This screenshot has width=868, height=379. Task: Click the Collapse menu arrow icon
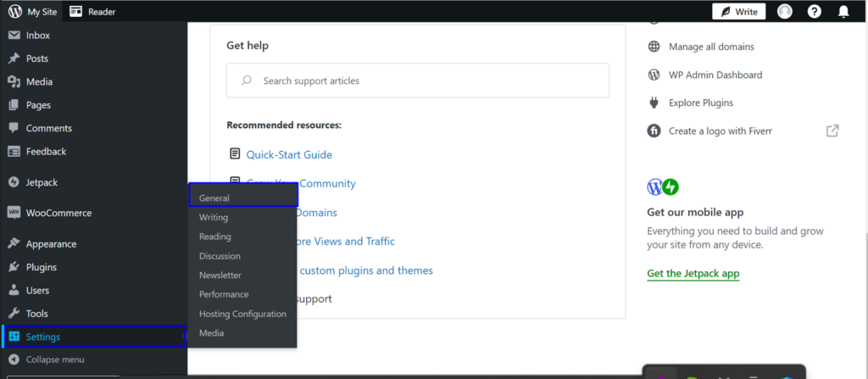click(14, 359)
